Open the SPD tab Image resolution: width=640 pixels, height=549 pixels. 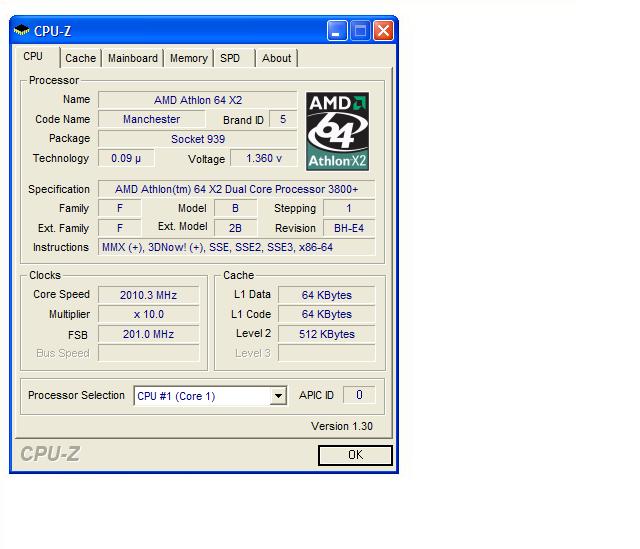[234, 58]
